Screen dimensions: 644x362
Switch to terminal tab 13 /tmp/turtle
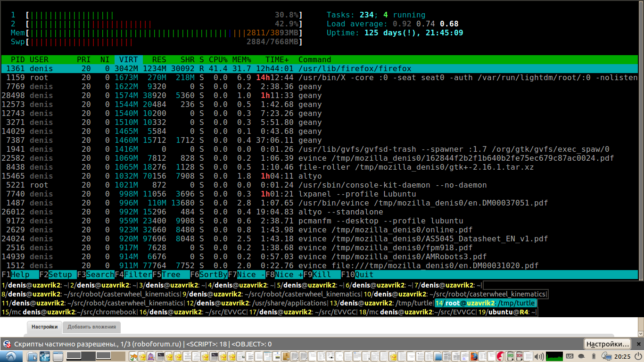(x=381, y=303)
